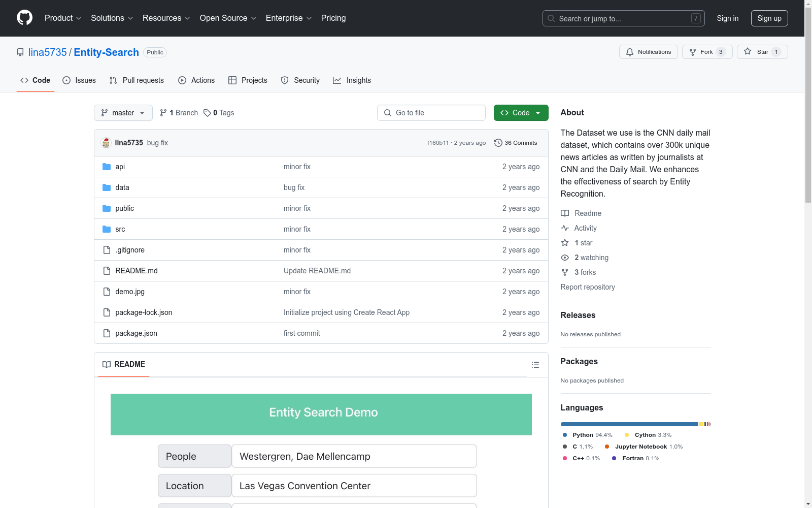
Task: Click the branch icon beside 1 Branch
Action: [x=163, y=113]
